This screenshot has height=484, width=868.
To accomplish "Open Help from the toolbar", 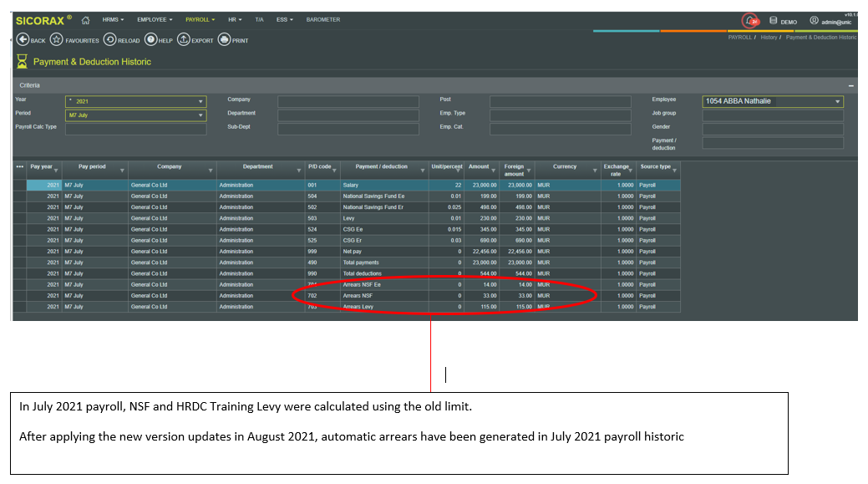I will pyautogui.click(x=150, y=39).
